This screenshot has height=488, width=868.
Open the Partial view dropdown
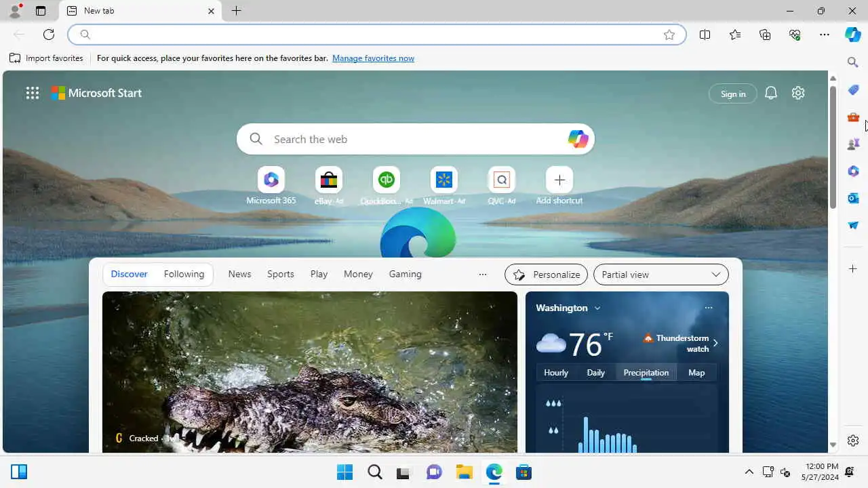[660, 274]
